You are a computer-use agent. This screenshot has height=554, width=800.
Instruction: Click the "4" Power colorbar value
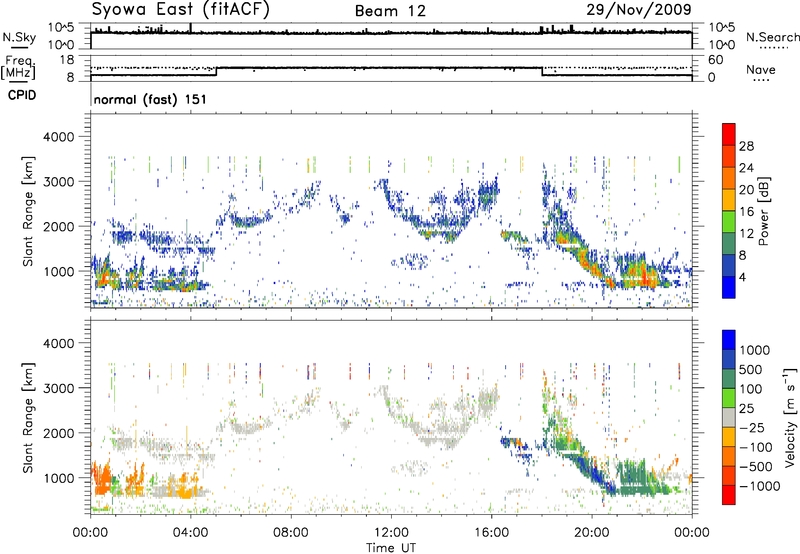coord(742,278)
